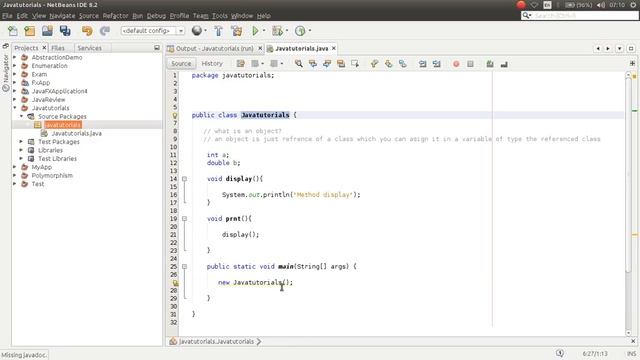Click the Open Project toolbar icon

point(47,31)
